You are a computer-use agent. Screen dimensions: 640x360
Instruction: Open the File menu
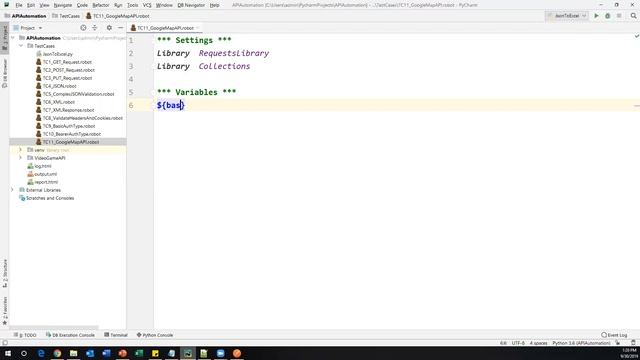click(19, 5)
